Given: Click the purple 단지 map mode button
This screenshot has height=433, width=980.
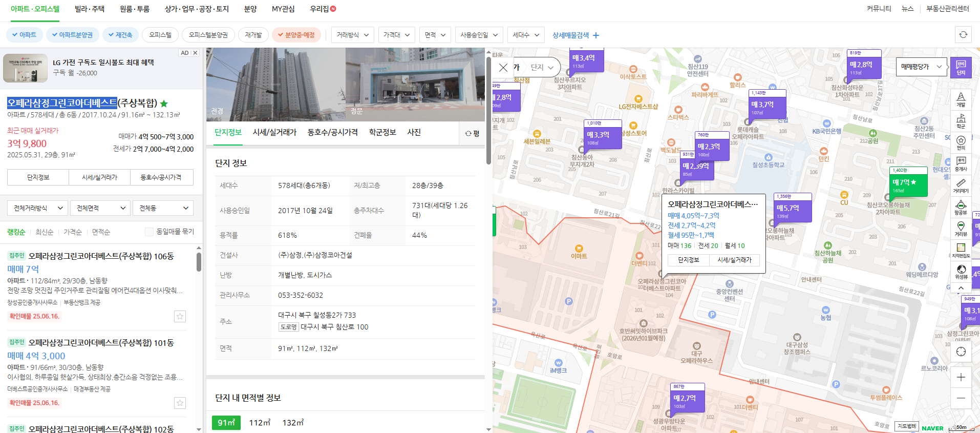Looking at the screenshot, I should (x=961, y=67).
